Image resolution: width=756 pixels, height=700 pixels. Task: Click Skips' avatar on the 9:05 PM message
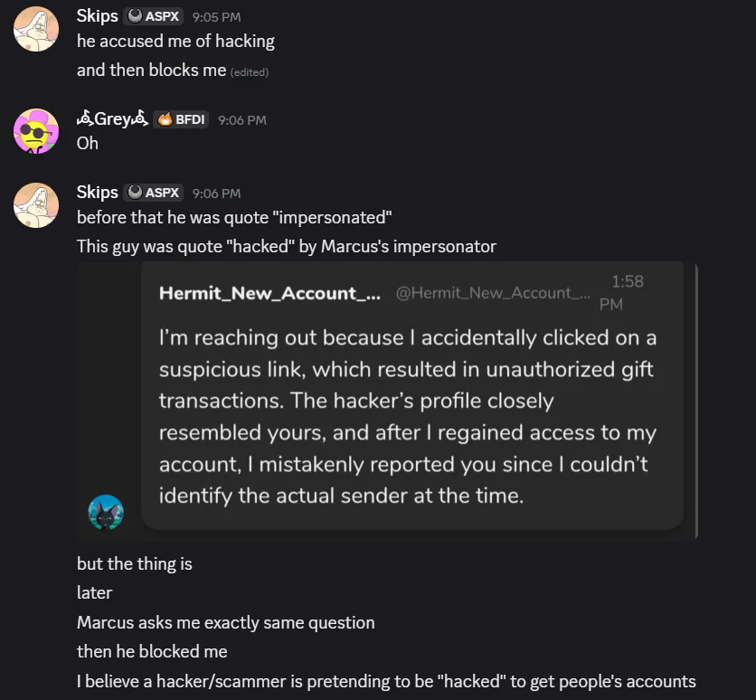point(36,27)
